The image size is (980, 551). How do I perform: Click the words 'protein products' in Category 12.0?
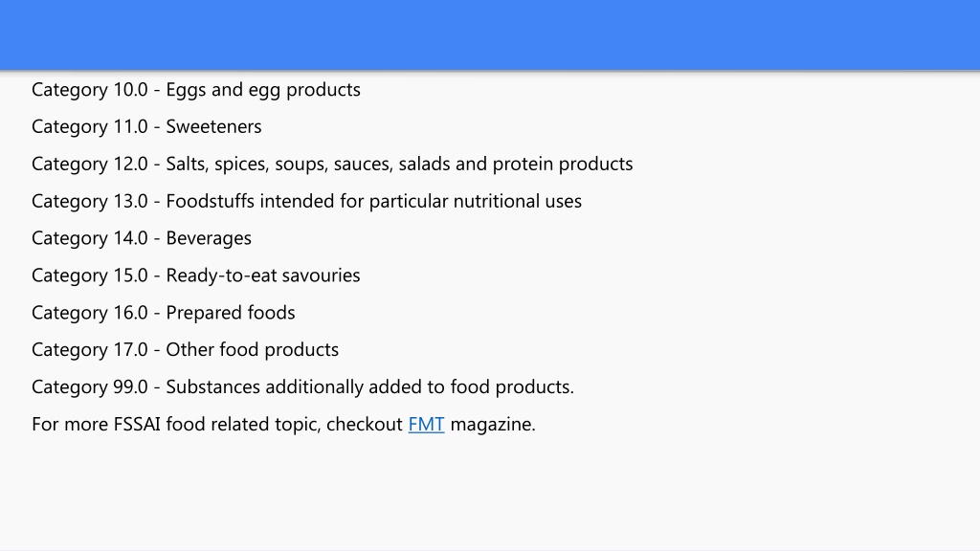point(563,164)
